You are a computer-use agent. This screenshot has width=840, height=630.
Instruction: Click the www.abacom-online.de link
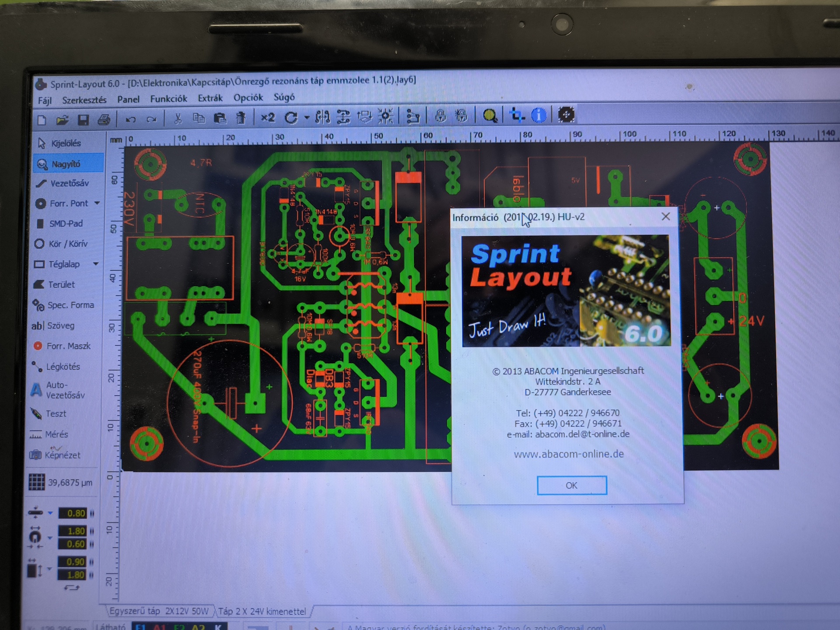pyautogui.click(x=568, y=454)
